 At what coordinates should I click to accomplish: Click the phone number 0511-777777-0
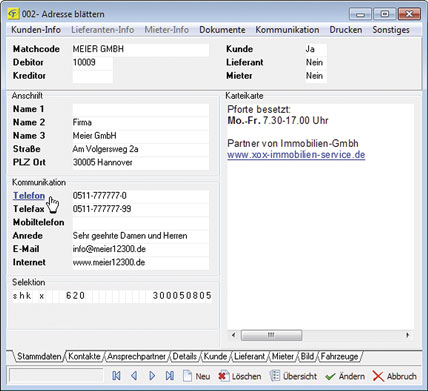pyautogui.click(x=141, y=196)
